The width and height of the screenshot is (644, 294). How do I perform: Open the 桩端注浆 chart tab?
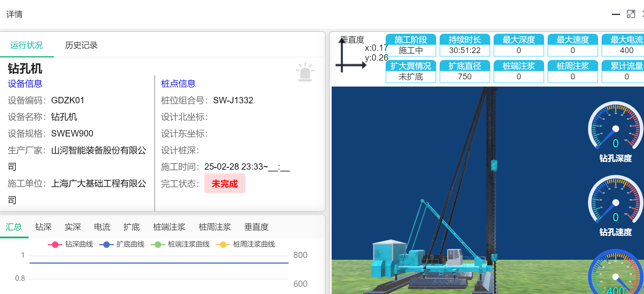coord(169,227)
